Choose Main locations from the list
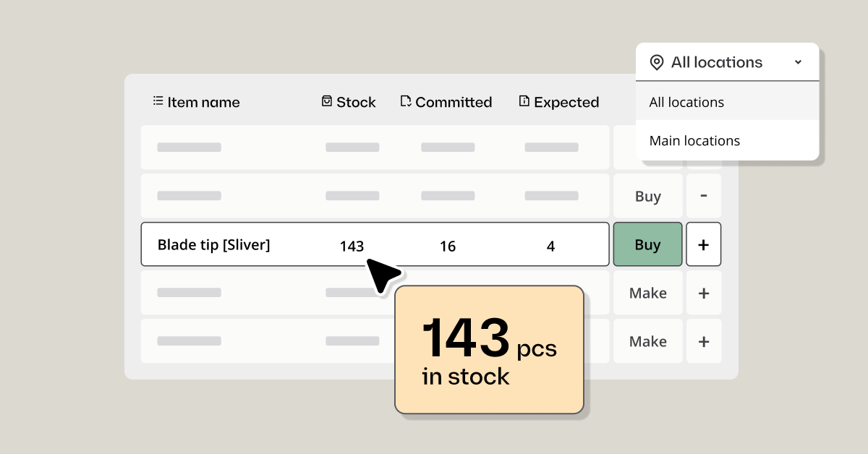The width and height of the screenshot is (868, 454). tap(694, 141)
